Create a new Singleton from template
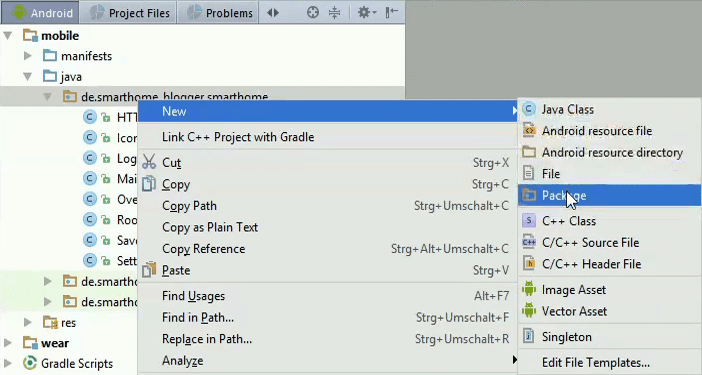702x375 pixels. [x=610, y=337]
